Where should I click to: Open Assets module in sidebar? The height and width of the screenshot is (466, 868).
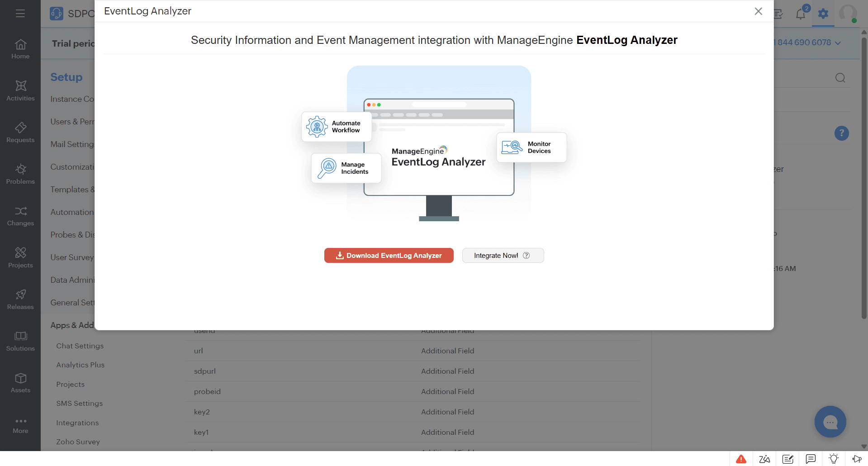pyautogui.click(x=20, y=383)
